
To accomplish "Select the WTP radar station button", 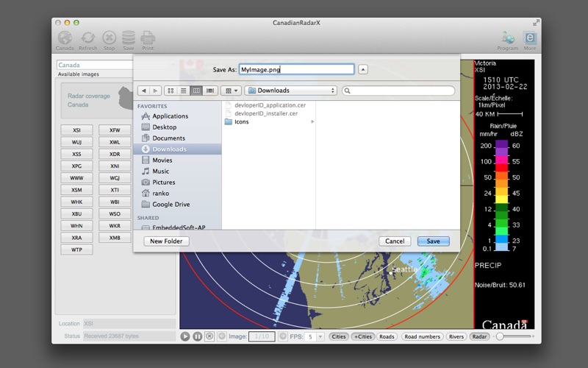I will (76, 250).
